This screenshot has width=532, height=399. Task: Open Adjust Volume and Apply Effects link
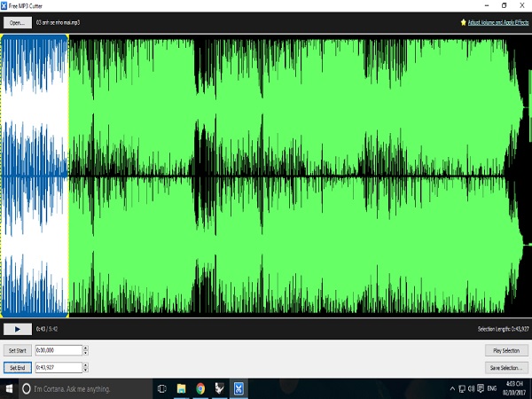tap(498, 22)
